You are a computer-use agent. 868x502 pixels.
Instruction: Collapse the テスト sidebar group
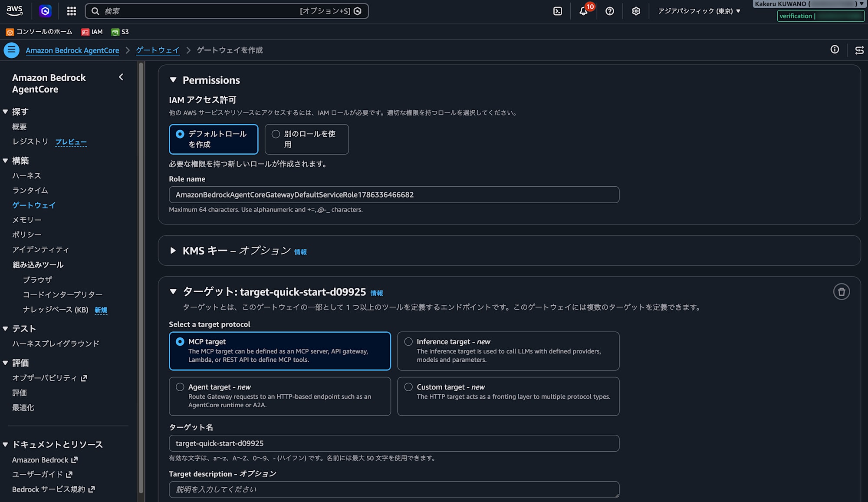point(6,329)
